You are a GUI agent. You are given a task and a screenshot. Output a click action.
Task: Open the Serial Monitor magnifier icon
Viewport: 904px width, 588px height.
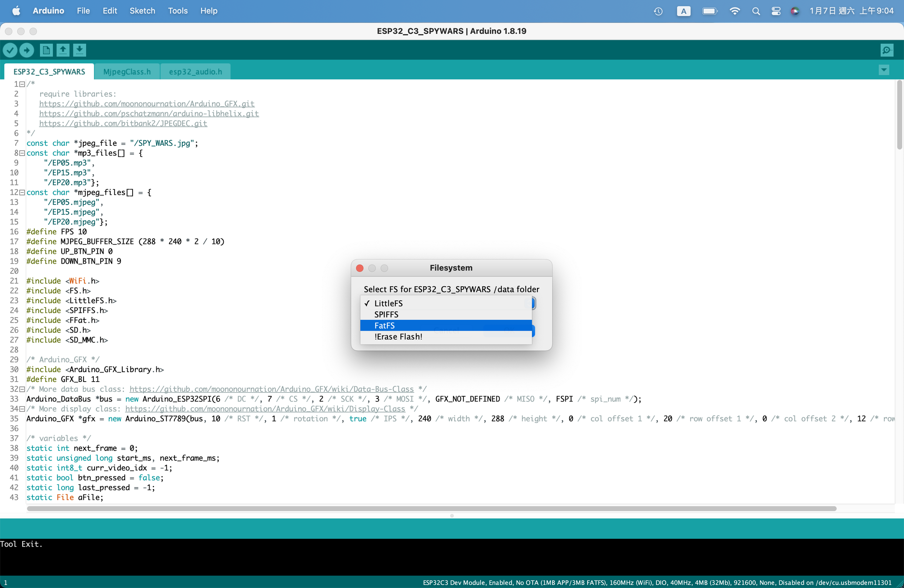[887, 50]
